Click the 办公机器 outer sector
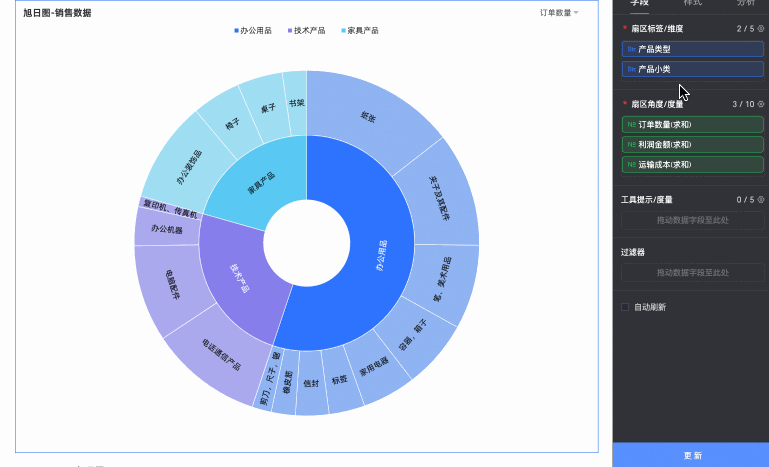Viewport: 769px width, 467px height. (167, 229)
